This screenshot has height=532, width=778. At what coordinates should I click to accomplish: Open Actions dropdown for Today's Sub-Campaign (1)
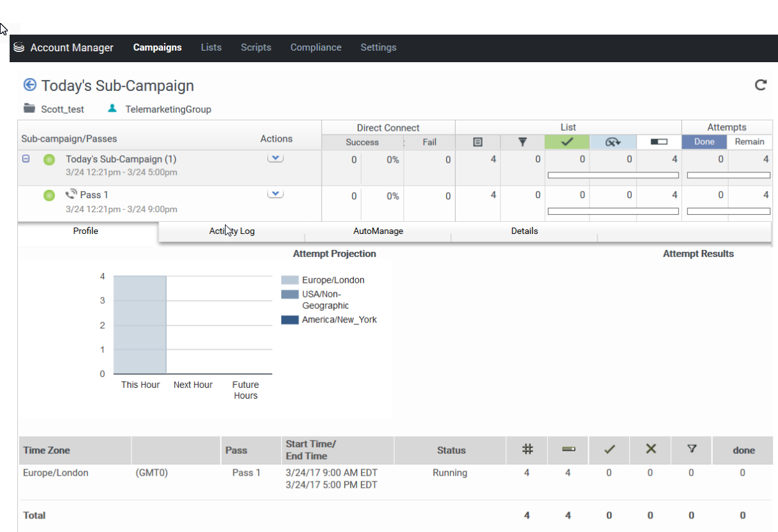pos(276,158)
